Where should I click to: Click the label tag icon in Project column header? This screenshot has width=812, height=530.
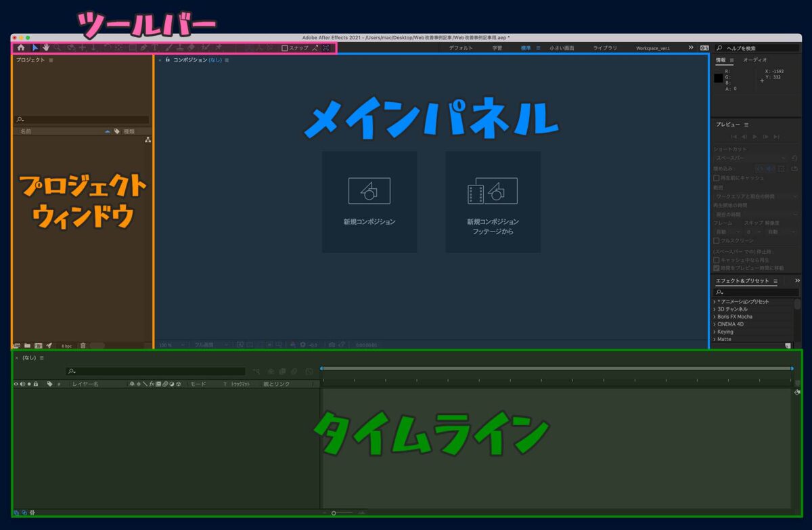coord(117,131)
